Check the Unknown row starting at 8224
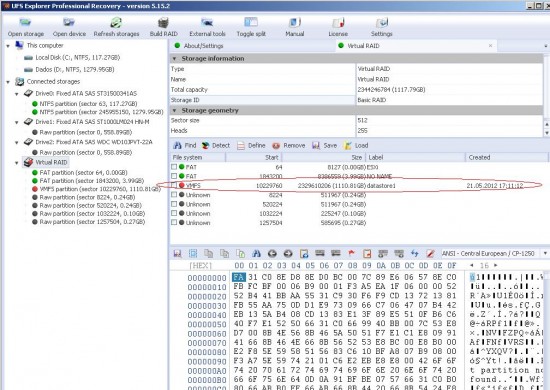The height and width of the screenshot is (390, 550). pos(174,195)
